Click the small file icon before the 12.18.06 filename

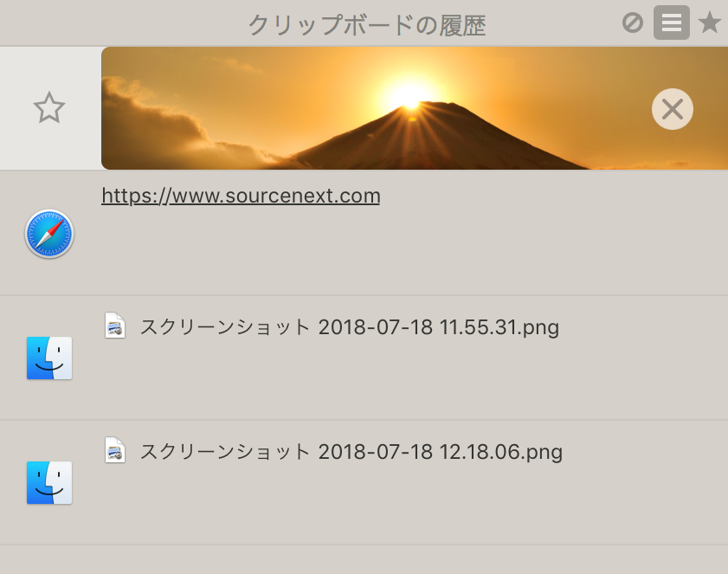(x=115, y=451)
